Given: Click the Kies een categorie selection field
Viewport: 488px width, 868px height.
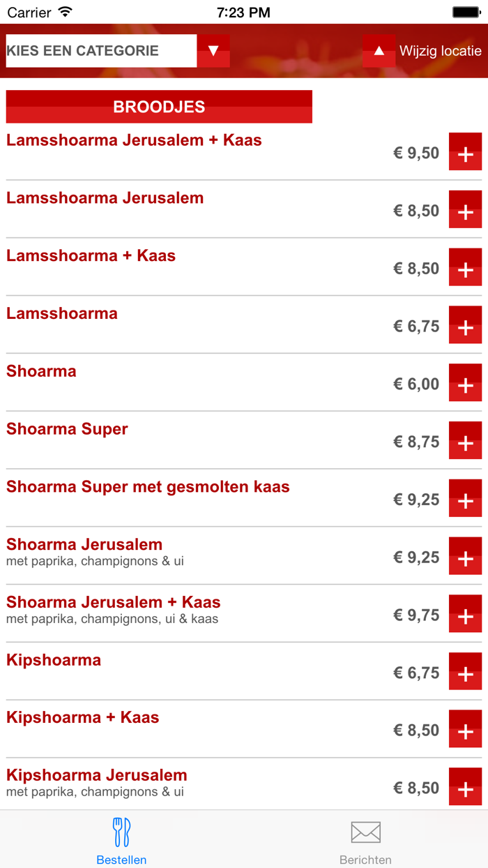Looking at the screenshot, I should pos(101,51).
